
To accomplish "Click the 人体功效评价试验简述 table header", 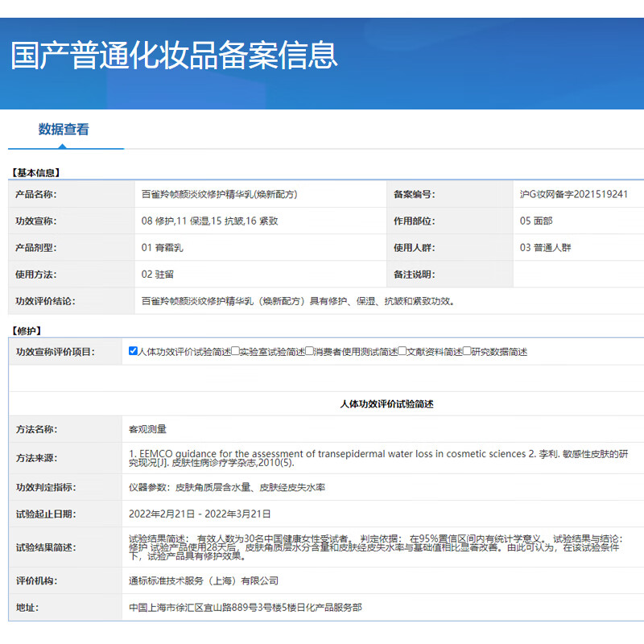I will 386,404.
